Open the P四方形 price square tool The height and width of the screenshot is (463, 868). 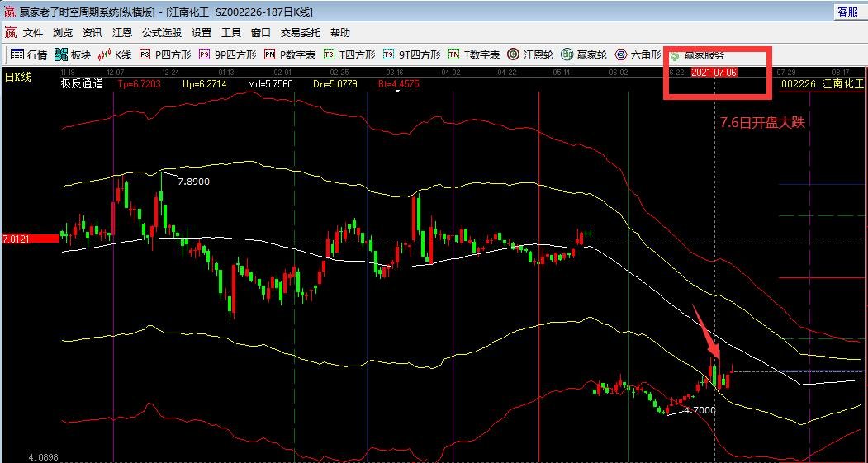165,54
